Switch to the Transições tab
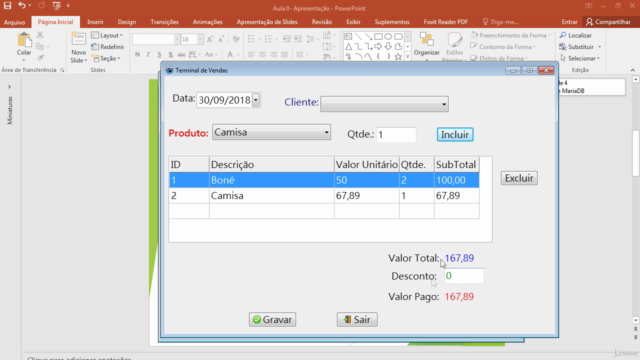 164,22
